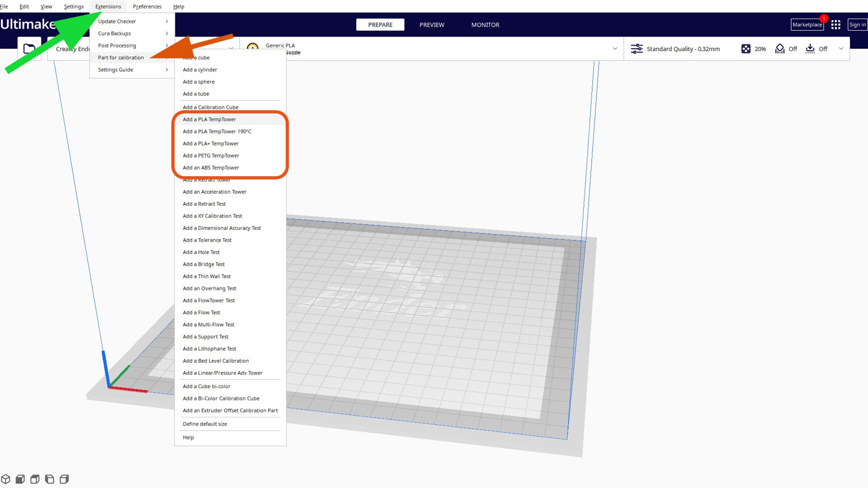The height and width of the screenshot is (488, 868).
Task: Choose Add a Multi-Flow Test
Action: [x=230, y=325]
